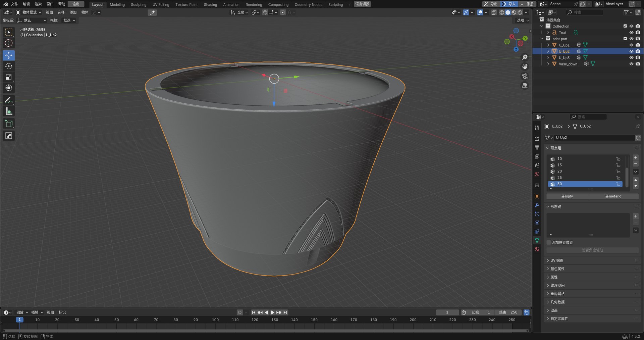Screen dimensions: 644x340
Task: Open the 文件 menu
Action: tap(14, 4)
